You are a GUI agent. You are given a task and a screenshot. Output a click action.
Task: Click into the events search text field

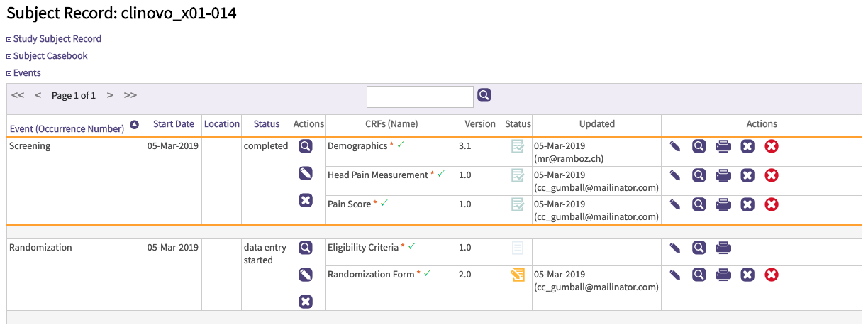point(420,97)
